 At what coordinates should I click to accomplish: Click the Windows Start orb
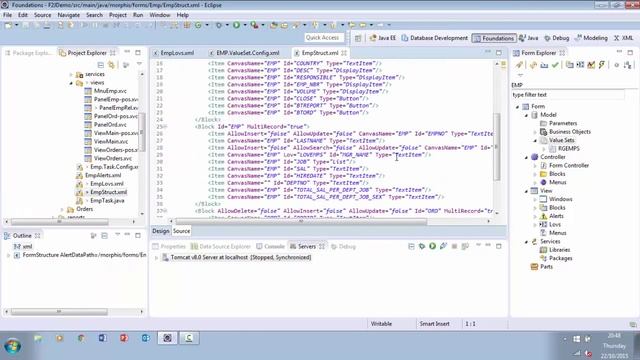(13, 346)
